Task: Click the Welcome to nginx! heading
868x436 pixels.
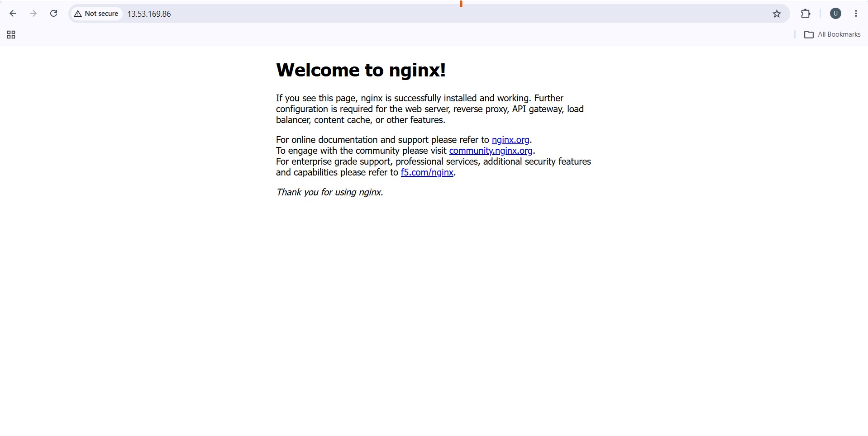Action: pyautogui.click(x=361, y=70)
